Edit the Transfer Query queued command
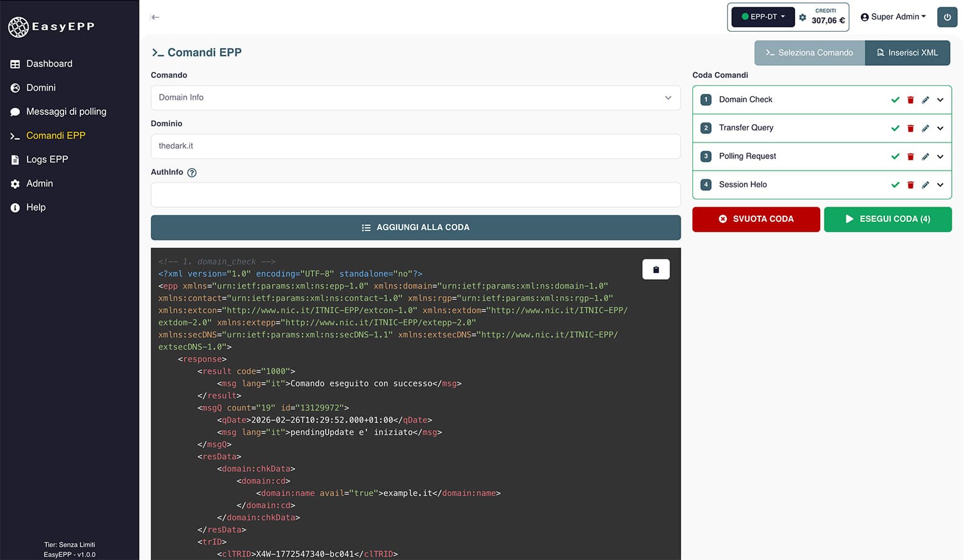 click(x=925, y=128)
